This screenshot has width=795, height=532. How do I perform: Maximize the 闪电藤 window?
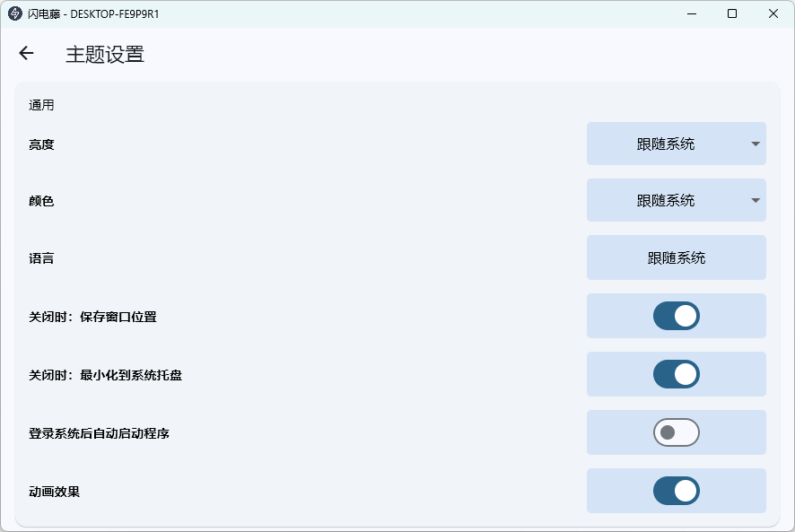[x=732, y=13]
